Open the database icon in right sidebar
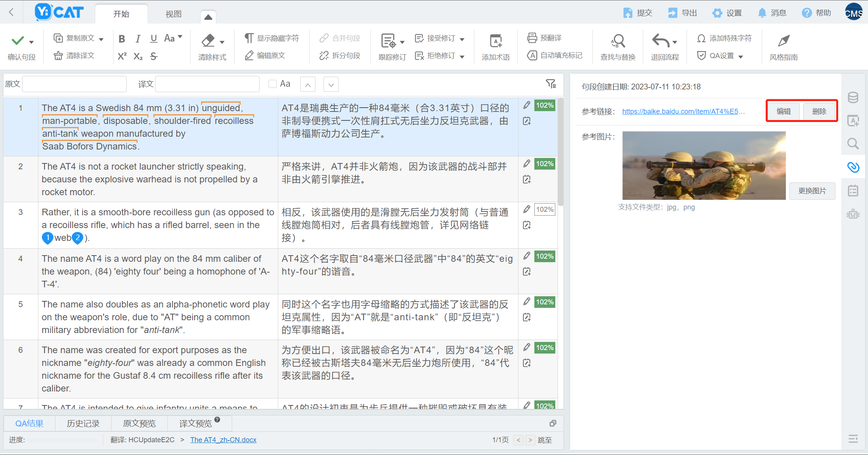 point(853,98)
